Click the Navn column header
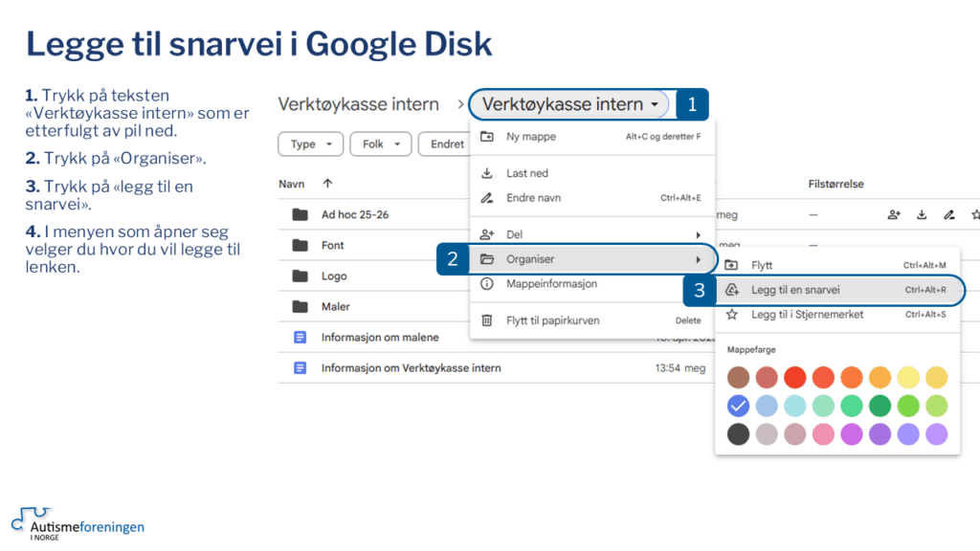 (291, 185)
